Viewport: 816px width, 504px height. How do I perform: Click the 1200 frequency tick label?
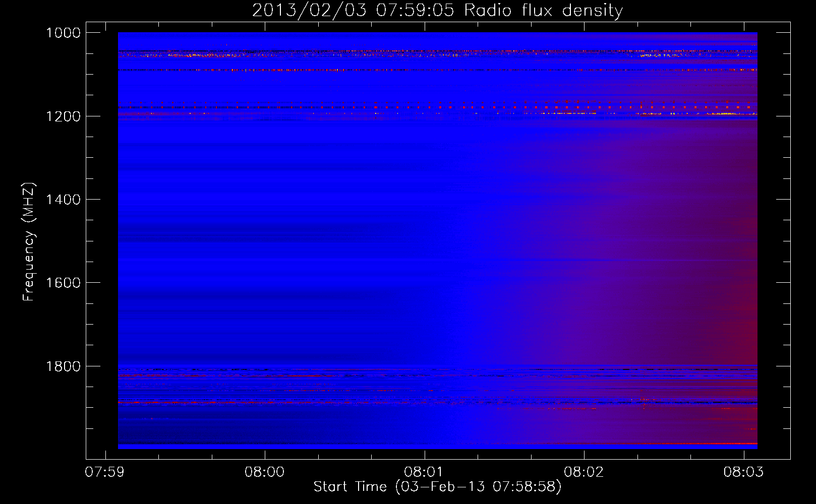(x=64, y=116)
